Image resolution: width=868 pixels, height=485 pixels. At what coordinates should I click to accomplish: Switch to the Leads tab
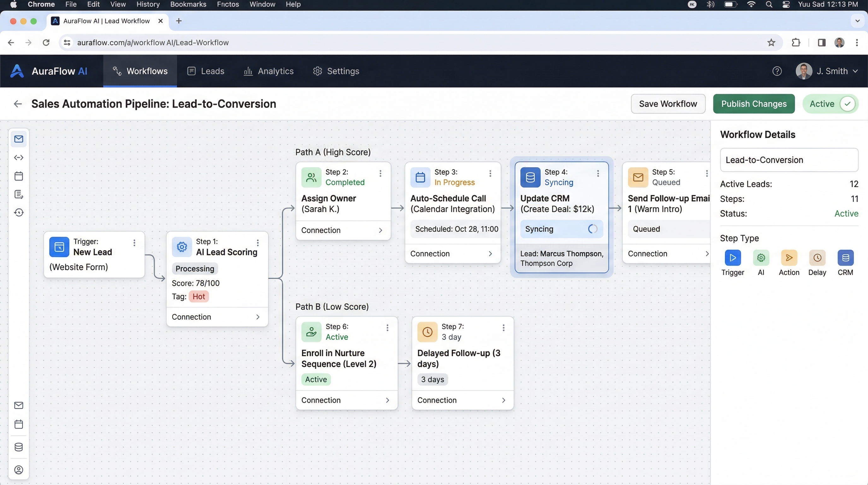[206, 71]
